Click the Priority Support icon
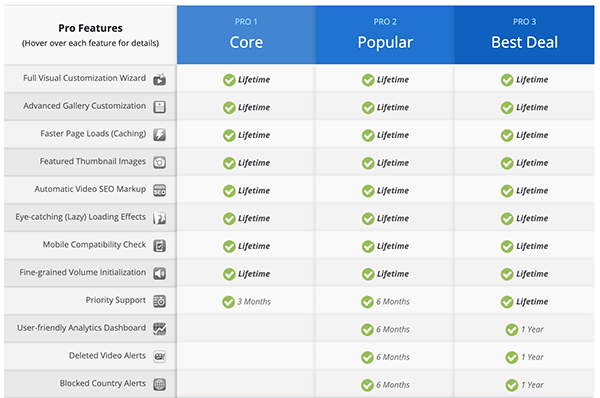This screenshot has width=600, height=398. coord(160,301)
